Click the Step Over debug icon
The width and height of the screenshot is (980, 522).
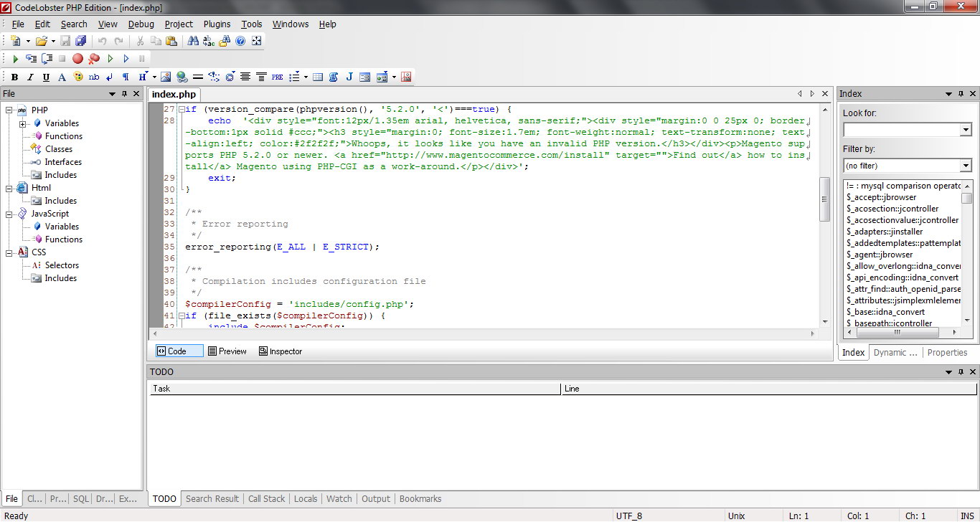point(47,59)
